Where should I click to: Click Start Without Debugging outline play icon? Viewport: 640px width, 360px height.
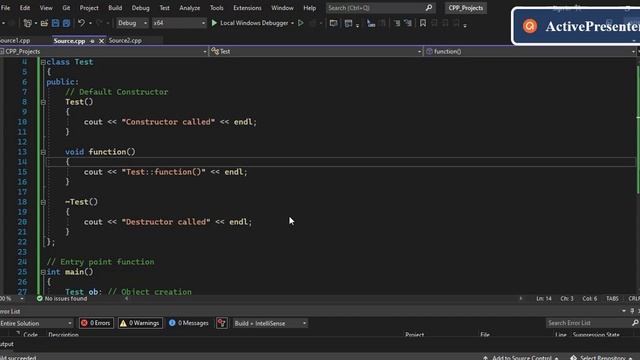(x=301, y=23)
